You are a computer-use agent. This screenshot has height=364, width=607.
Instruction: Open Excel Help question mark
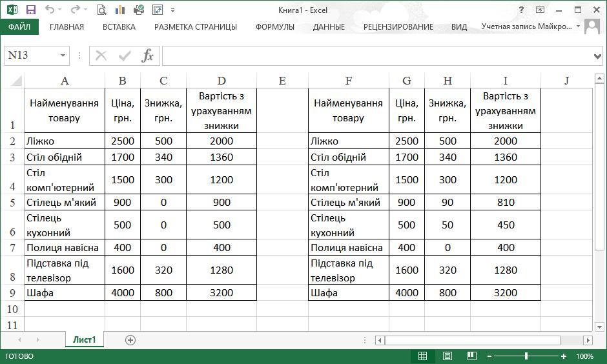pyautogui.click(x=522, y=10)
